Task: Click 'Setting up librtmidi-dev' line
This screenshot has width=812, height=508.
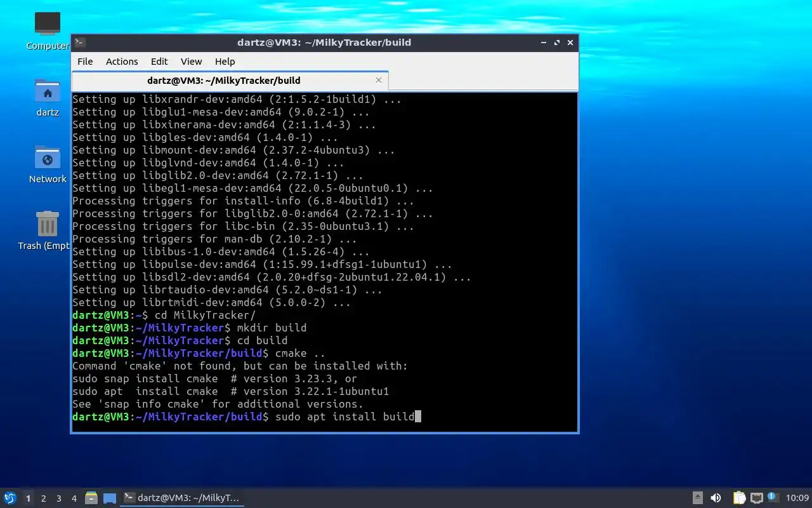Action: (x=212, y=302)
